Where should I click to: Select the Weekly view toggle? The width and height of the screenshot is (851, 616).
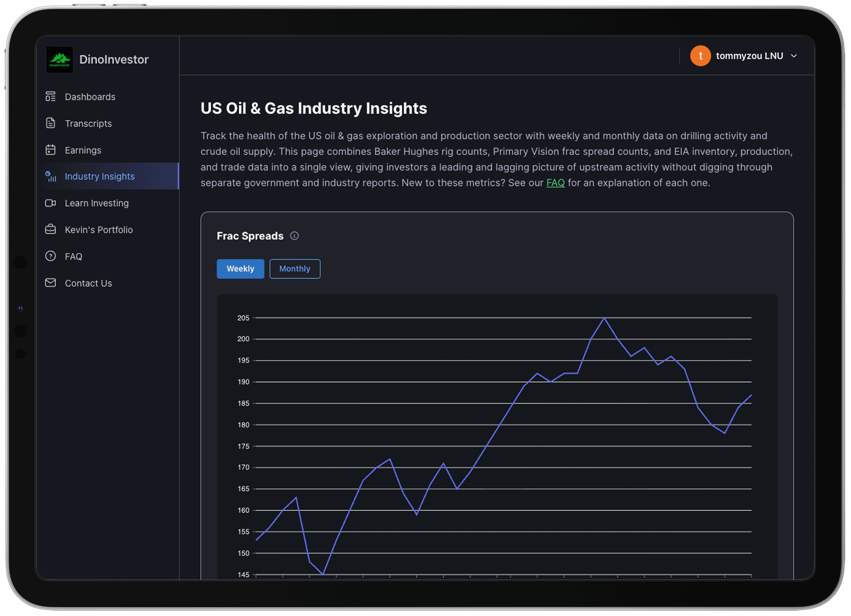[x=240, y=269]
